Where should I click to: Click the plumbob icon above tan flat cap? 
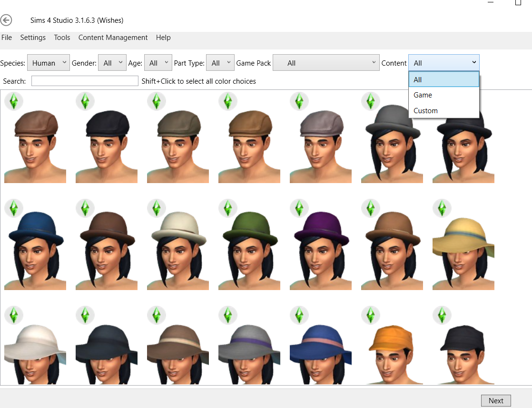click(x=228, y=101)
